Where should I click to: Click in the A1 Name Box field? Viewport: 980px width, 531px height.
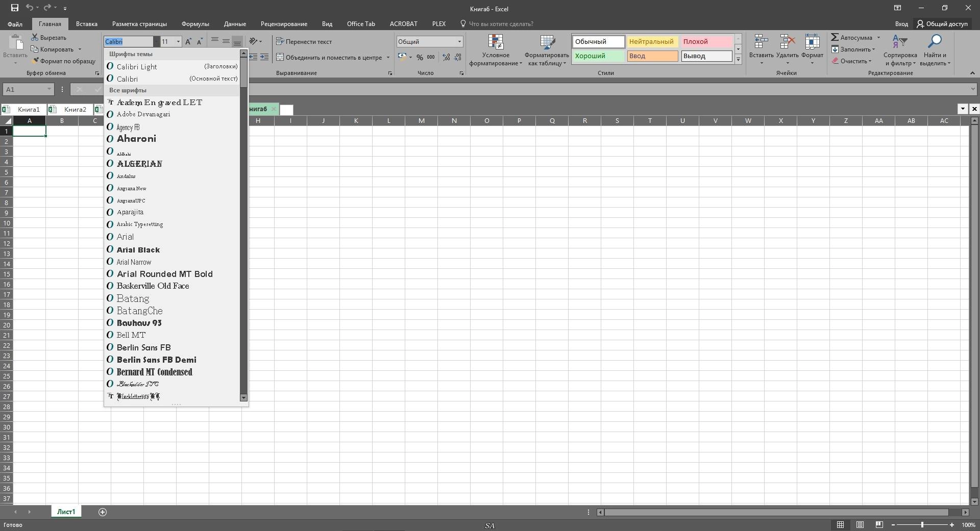(x=23, y=89)
